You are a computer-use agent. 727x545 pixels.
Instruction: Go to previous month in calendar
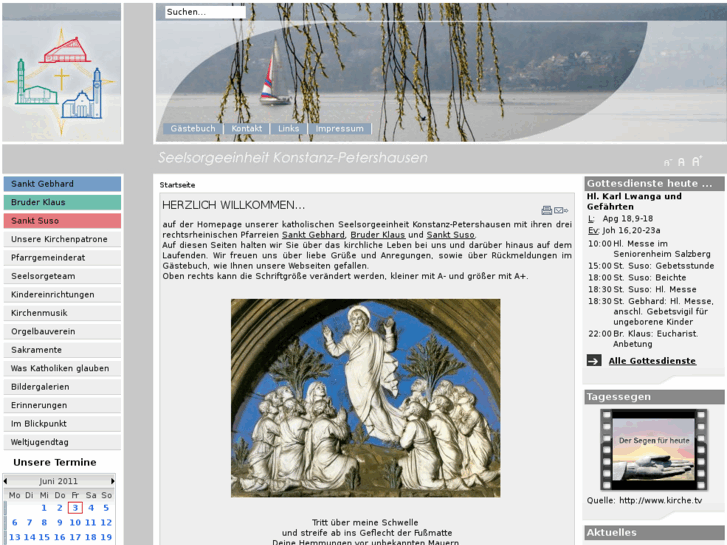[x=5, y=481]
